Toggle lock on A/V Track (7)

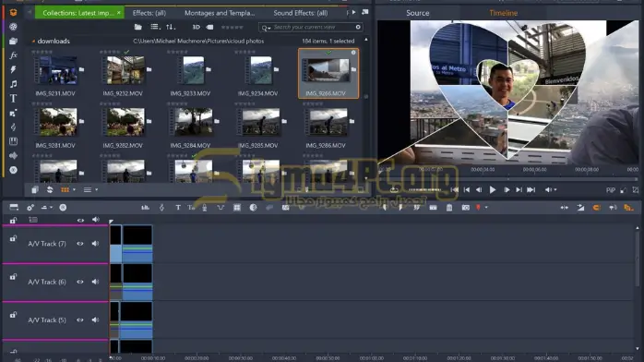coord(13,238)
